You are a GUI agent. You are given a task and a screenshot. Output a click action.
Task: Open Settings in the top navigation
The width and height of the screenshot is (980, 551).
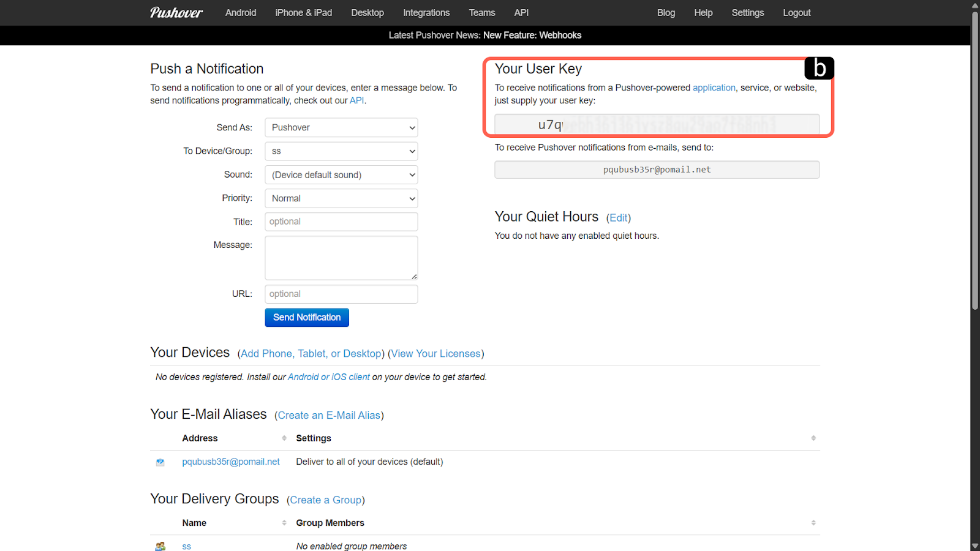[747, 13]
